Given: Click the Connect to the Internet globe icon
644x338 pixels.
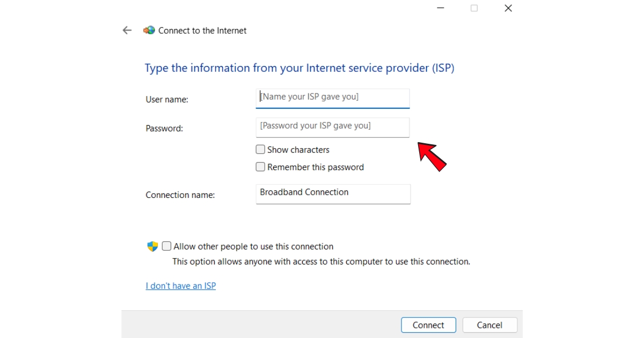Looking at the screenshot, I should point(149,31).
